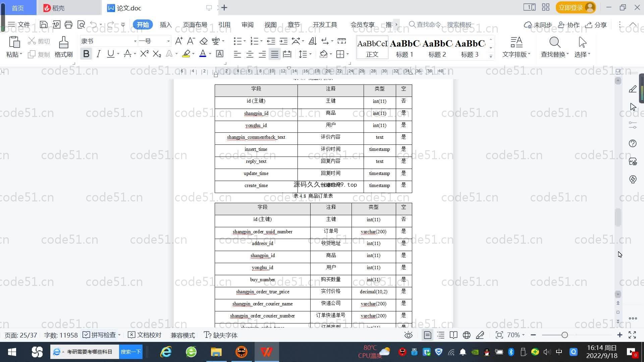Toggle Bold formatting
This screenshot has height=362, width=644.
[86, 54]
